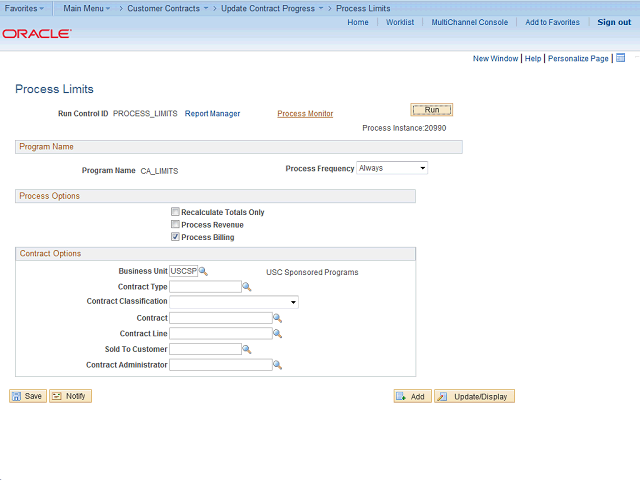This screenshot has height=480, width=640.
Task: Focus the Sold To Customer field
Action: pyautogui.click(x=205, y=349)
